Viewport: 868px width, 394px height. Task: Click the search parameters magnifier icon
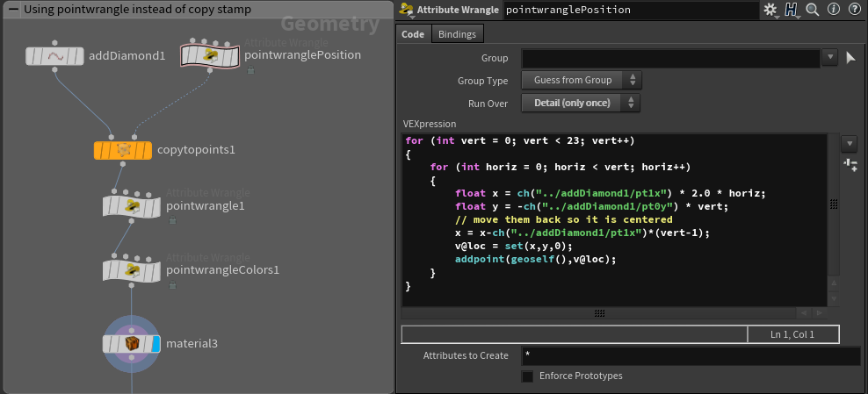(813, 11)
